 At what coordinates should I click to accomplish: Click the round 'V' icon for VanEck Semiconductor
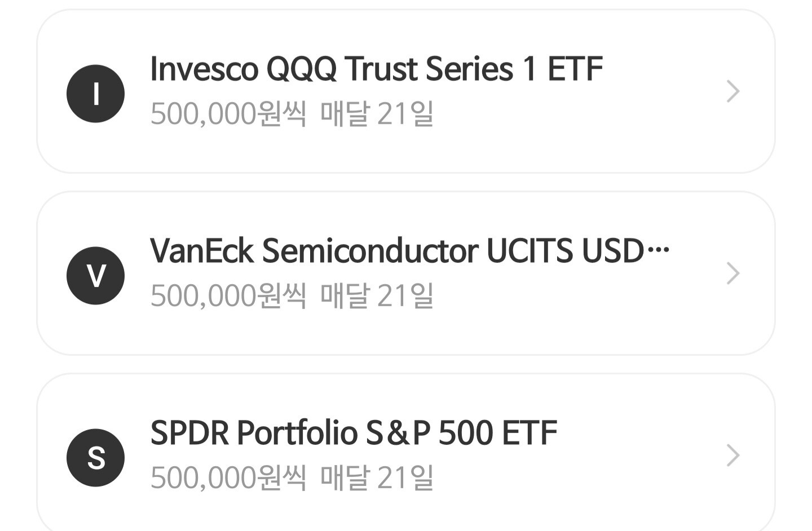(x=95, y=276)
